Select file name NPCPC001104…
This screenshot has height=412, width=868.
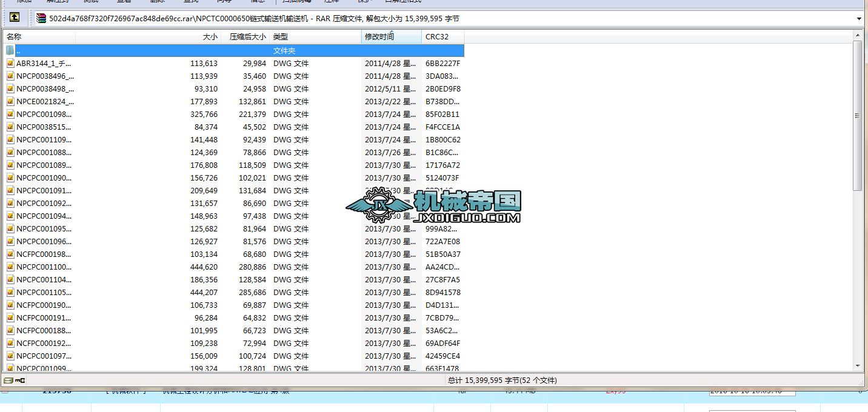(x=44, y=280)
